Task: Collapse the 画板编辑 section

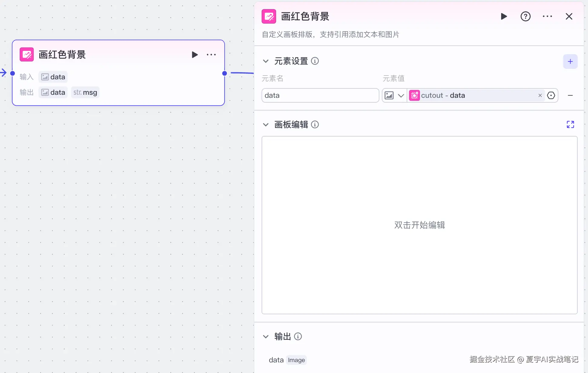Action: click(266, 125)
